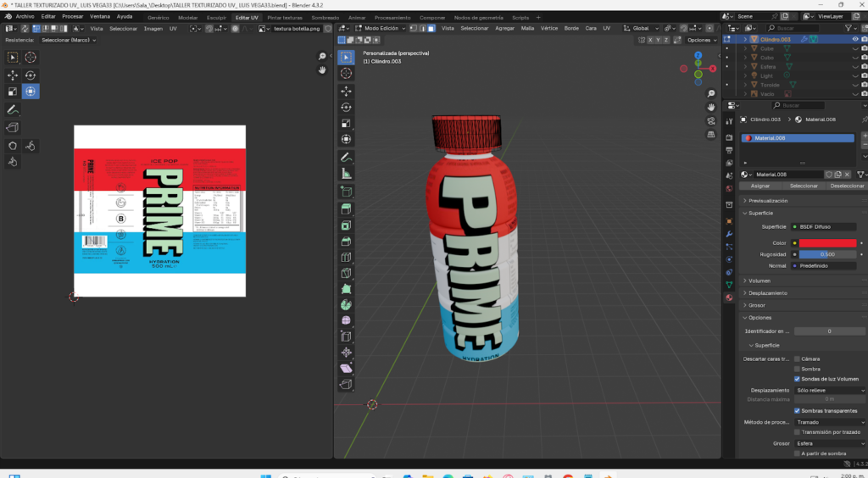
Task: Select the Relax tool in UV editor
Action: tap(31, 146)
